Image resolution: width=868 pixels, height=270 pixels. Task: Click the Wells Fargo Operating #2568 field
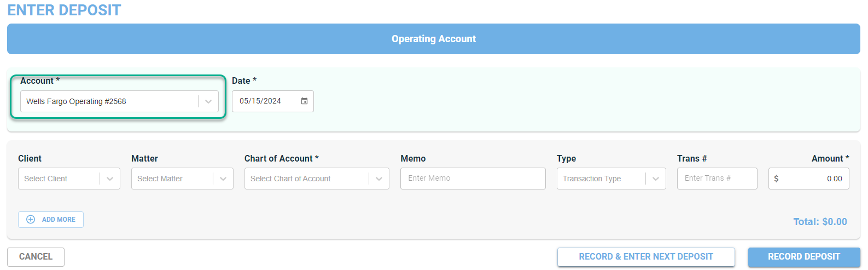pyautogui.click(x=119, y=101)
